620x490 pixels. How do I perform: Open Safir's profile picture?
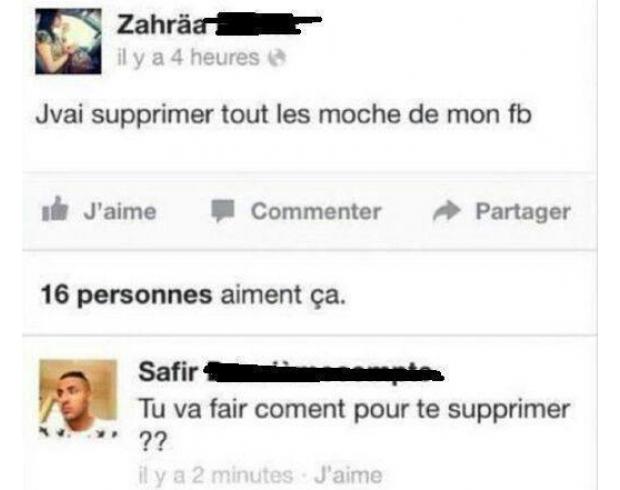pos(78,397)
